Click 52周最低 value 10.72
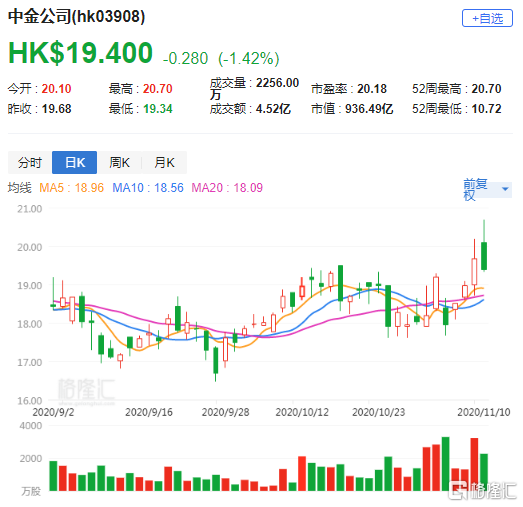 click(486, 109)
